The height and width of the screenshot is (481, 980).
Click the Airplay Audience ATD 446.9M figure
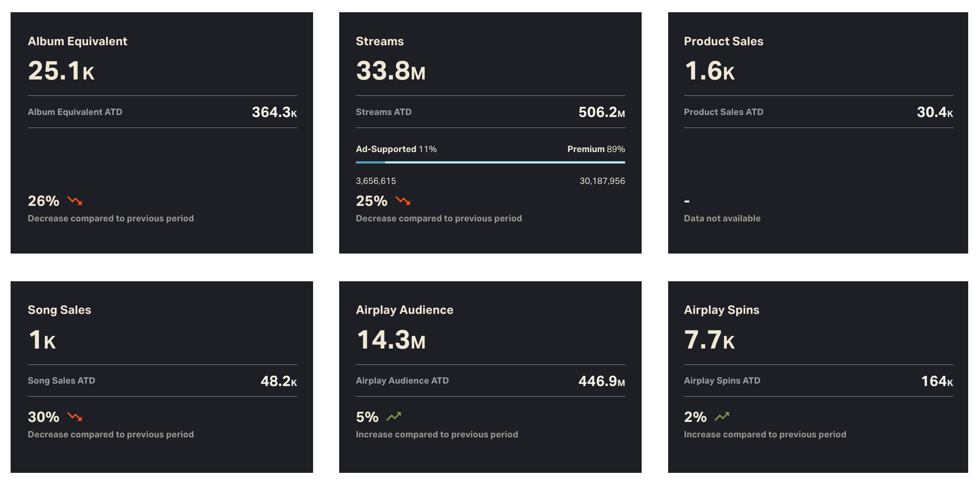(x=601, y=381)
